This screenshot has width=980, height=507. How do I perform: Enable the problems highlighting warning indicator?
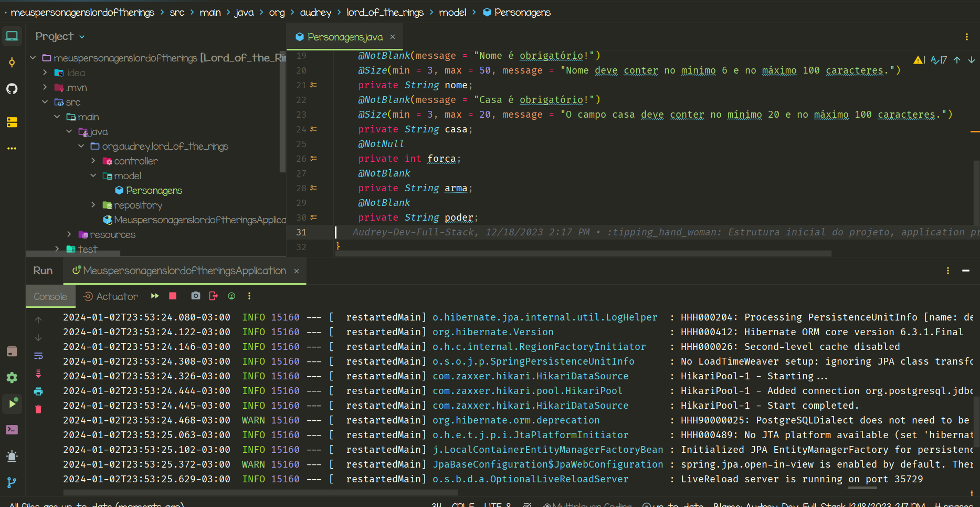point(917,59)
